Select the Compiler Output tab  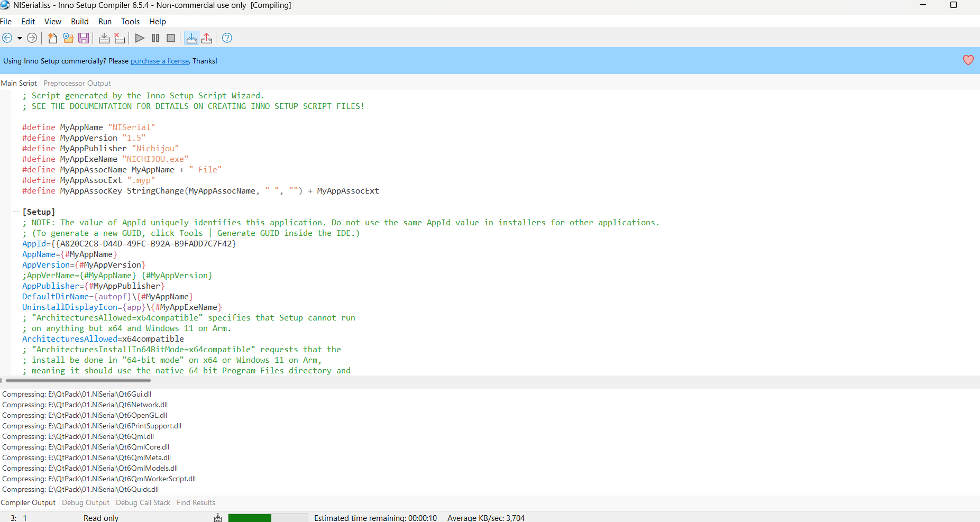28,502
